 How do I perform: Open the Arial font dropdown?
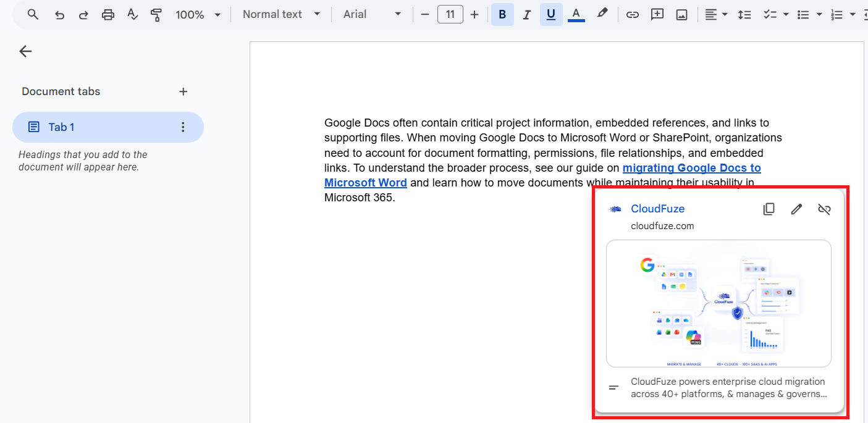point(373,14)
